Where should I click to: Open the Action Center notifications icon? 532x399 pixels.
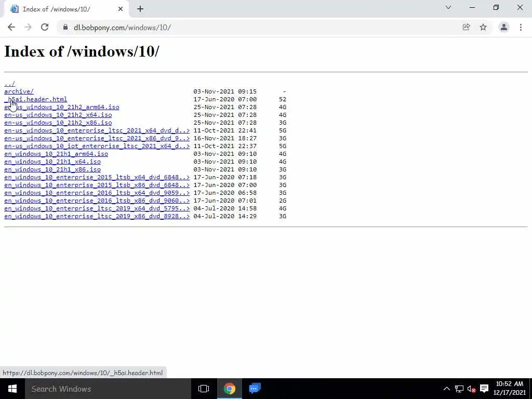[x=484, y=389]
